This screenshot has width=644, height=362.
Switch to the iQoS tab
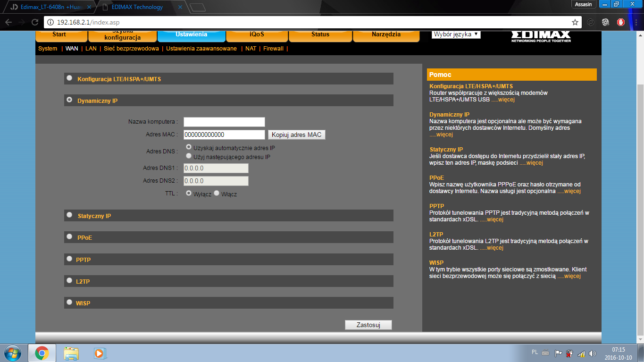coord(257,35)
